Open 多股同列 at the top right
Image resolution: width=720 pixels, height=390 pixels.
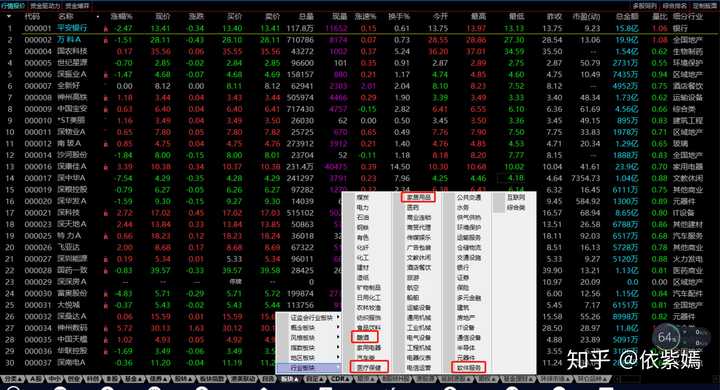tap(645, 6)
